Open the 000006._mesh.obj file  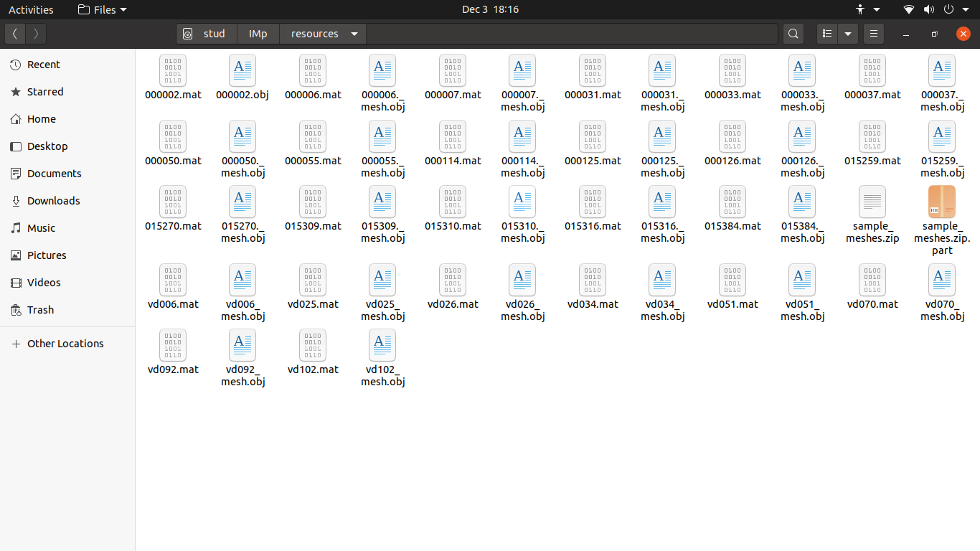coord(382,70)
